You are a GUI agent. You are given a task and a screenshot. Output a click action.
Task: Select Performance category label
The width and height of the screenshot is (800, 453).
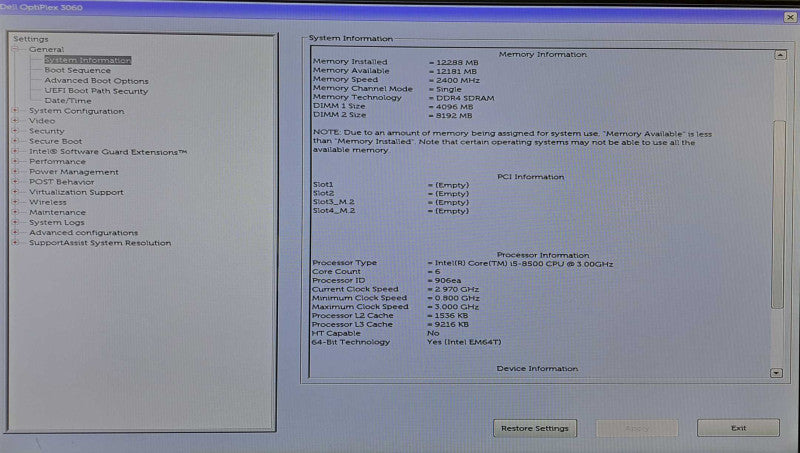57,162
